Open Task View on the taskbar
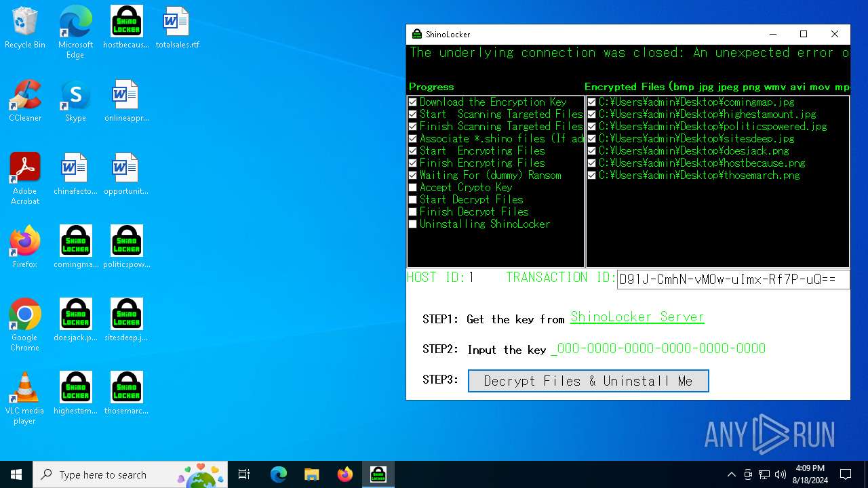This screenshot has width=868, height=488. click(244, 474)
